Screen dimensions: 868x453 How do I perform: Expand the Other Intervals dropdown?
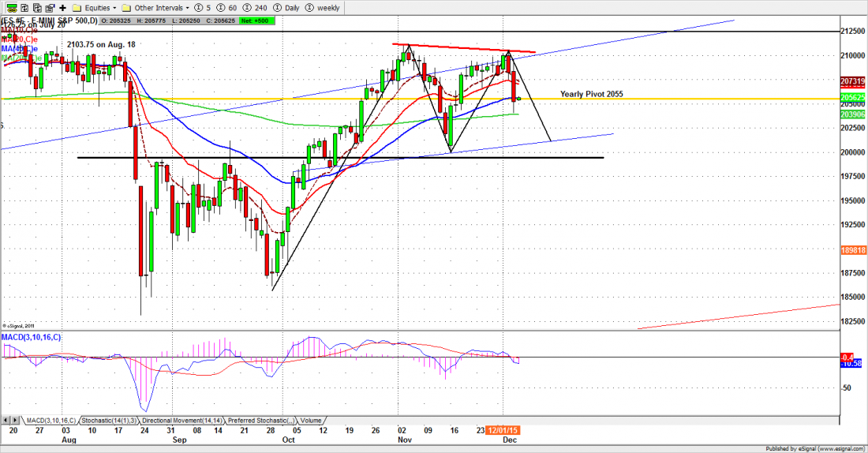[x=153, y=7]
